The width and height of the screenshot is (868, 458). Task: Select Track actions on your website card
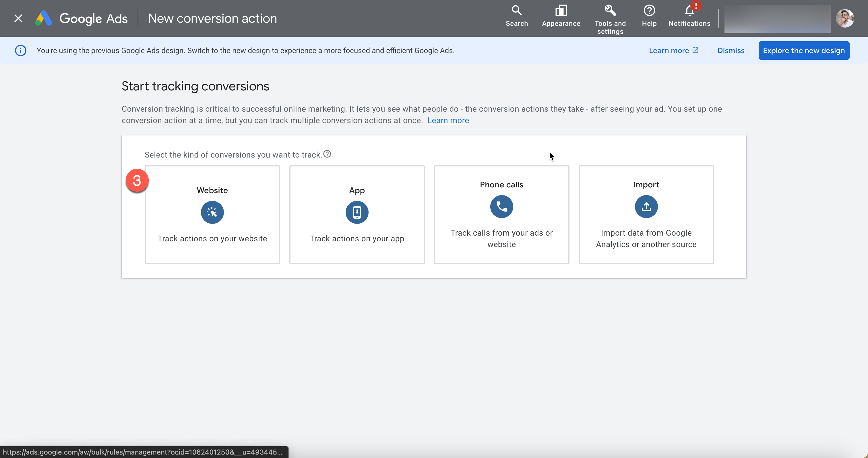click(212, 238)
